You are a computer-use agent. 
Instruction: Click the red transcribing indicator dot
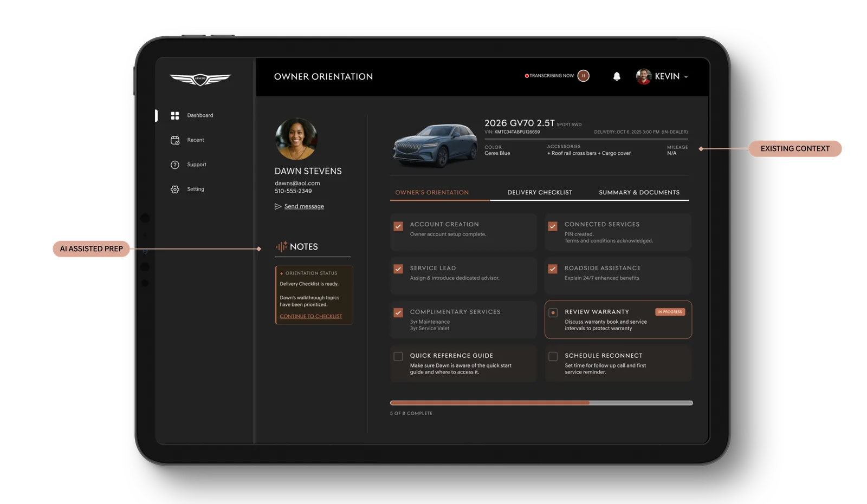527,76
